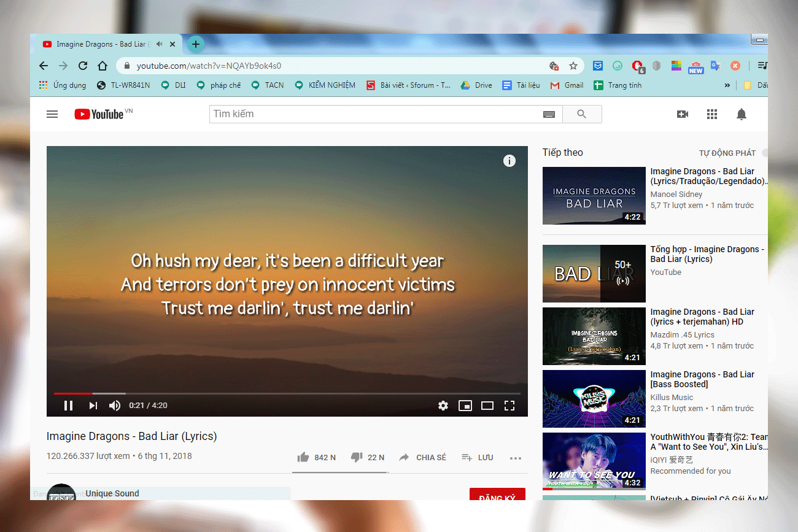Open a new browser tab
This screenshot has height=532, width=798.
click(x=195, y=44)
